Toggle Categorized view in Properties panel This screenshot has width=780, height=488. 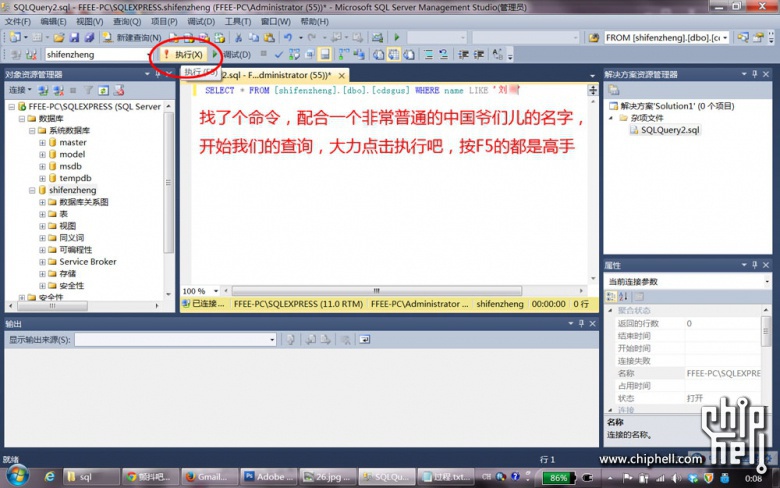pyautogui.click(x=611, y=296)
